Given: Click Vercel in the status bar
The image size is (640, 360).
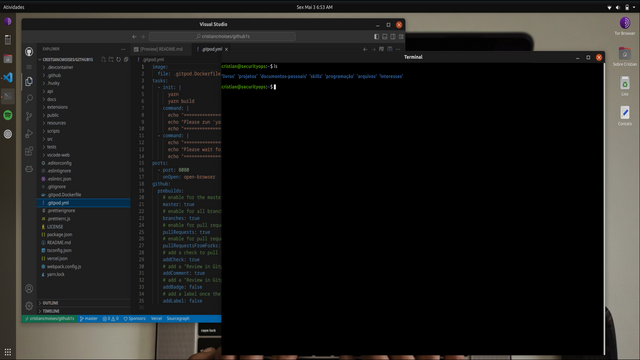Looking at the screenshot, I should [x=156, y=319].
